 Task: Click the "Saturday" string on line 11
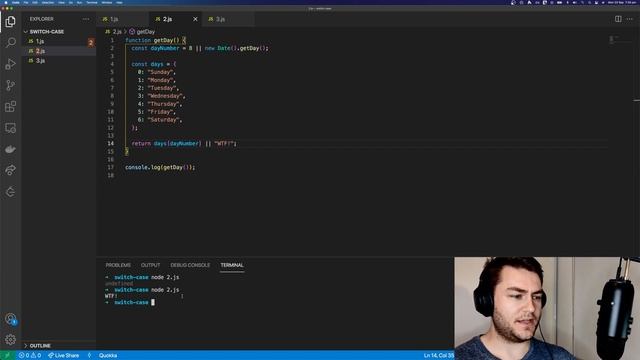point(163,120)
